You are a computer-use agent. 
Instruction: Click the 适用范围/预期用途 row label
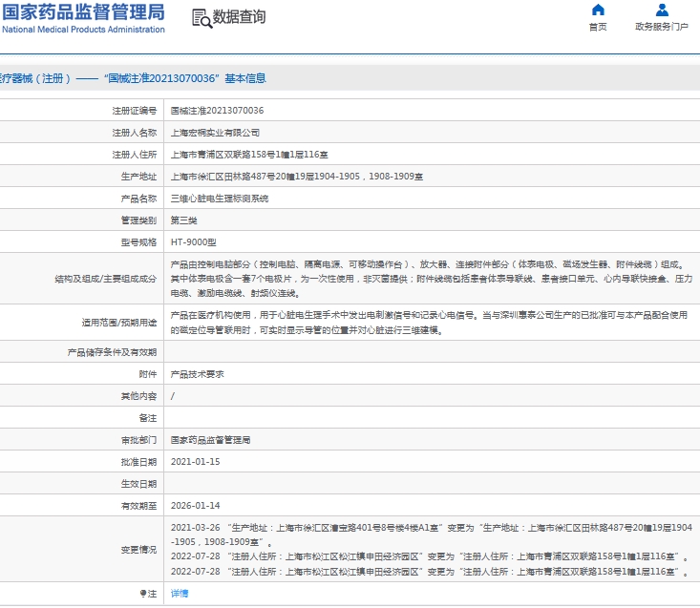click(119, 323)
